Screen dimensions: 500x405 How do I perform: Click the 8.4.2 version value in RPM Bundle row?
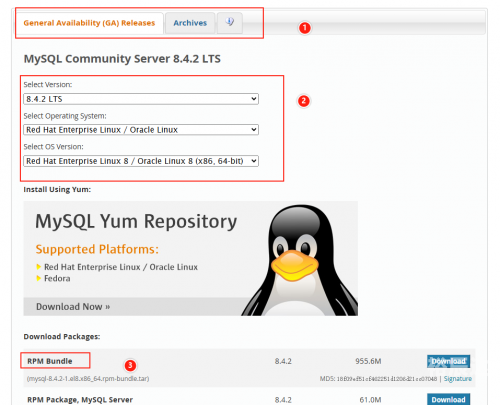coord(283,361)
